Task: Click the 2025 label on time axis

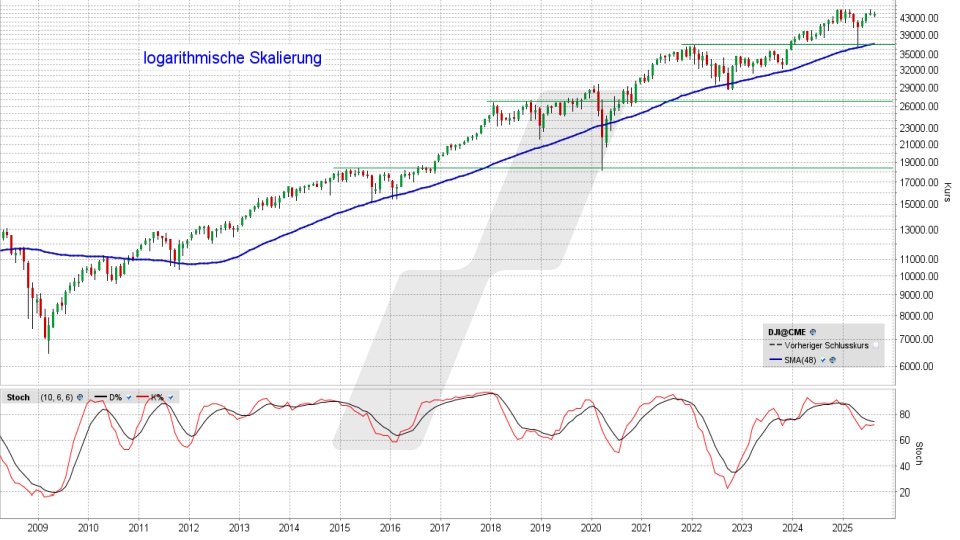Action: click(842, 528)
